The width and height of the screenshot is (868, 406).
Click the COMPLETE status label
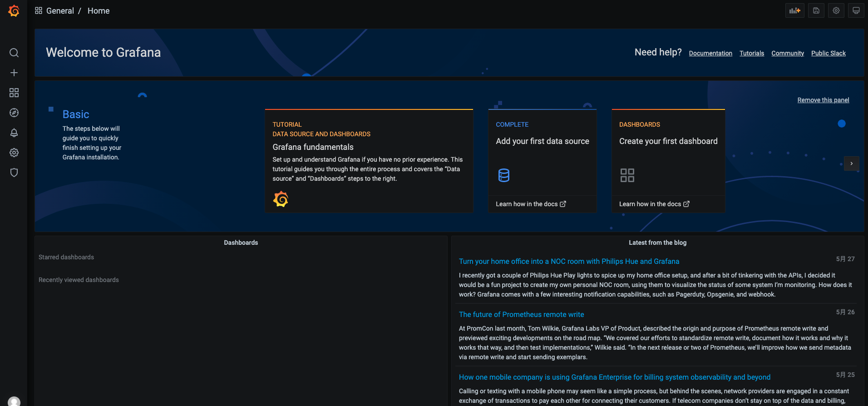pos(512,124)
